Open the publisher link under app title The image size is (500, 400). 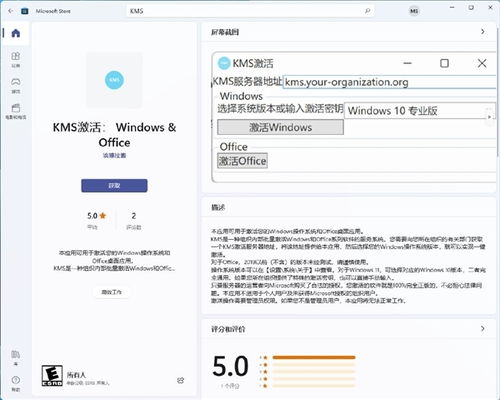pos(114,156)
